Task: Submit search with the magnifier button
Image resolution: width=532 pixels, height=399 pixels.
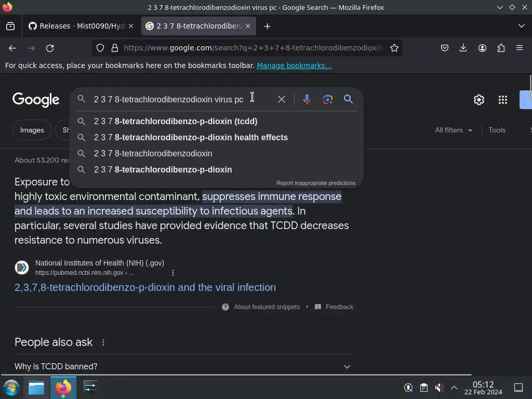Action: pos(348,99)
